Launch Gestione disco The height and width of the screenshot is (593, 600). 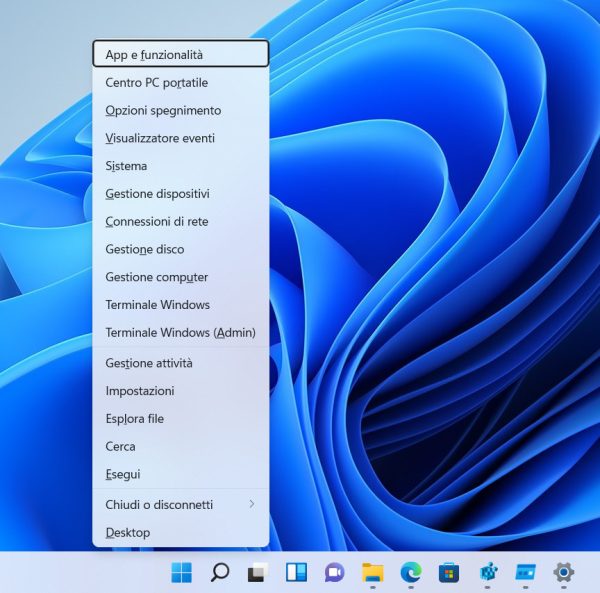pyautogui.click(x=181, y=249)
